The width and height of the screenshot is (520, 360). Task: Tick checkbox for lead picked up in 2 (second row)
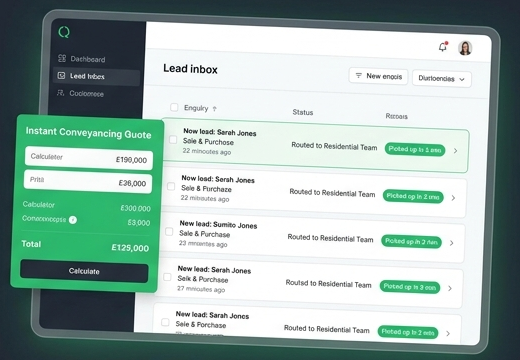click(171, 186)
